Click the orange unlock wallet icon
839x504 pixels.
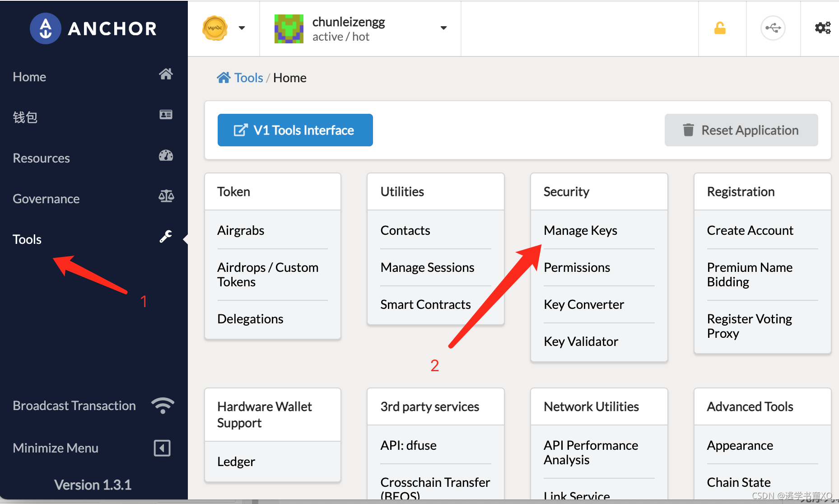point(720,28)
